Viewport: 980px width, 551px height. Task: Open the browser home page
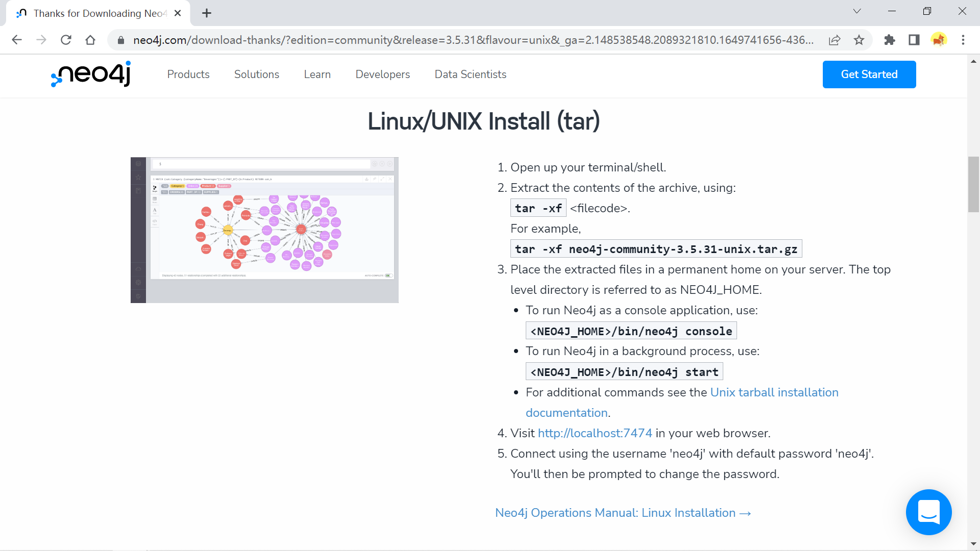coord(90,40)
